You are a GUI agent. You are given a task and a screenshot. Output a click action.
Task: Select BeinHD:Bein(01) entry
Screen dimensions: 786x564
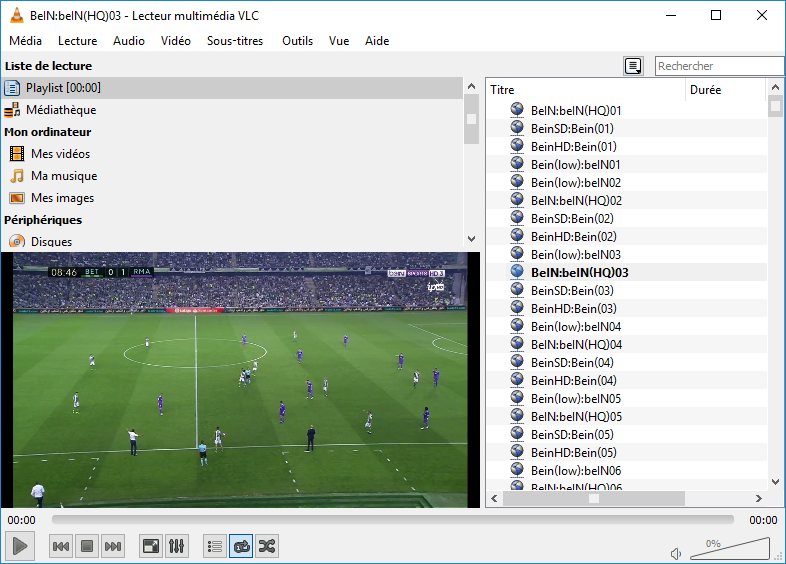click(x=627, y=146)
